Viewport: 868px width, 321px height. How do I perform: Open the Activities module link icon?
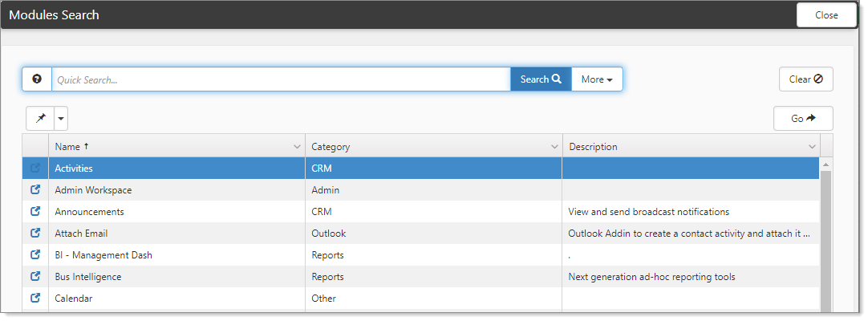click(x=35, y=169)
